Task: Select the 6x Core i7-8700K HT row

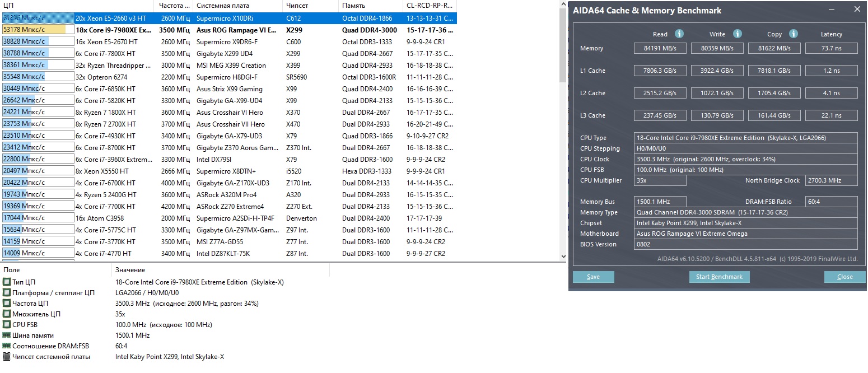Action: [x=228, y=147]
